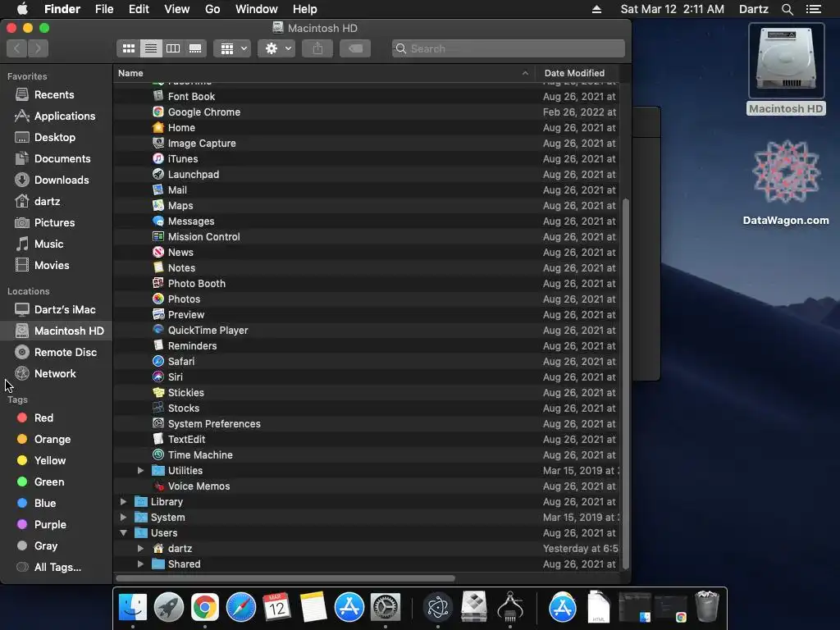
Task: Open the View menu
Action: (177, 9)
